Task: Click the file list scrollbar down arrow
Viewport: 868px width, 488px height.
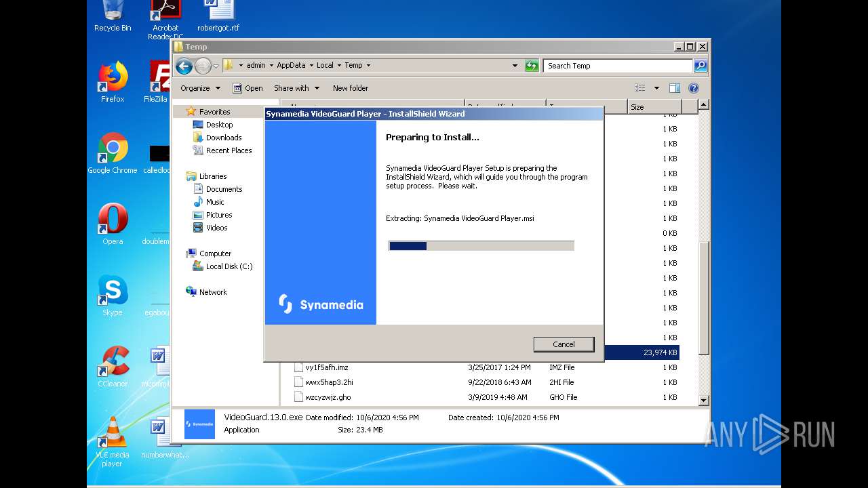Action: click(x=703, y=401)
